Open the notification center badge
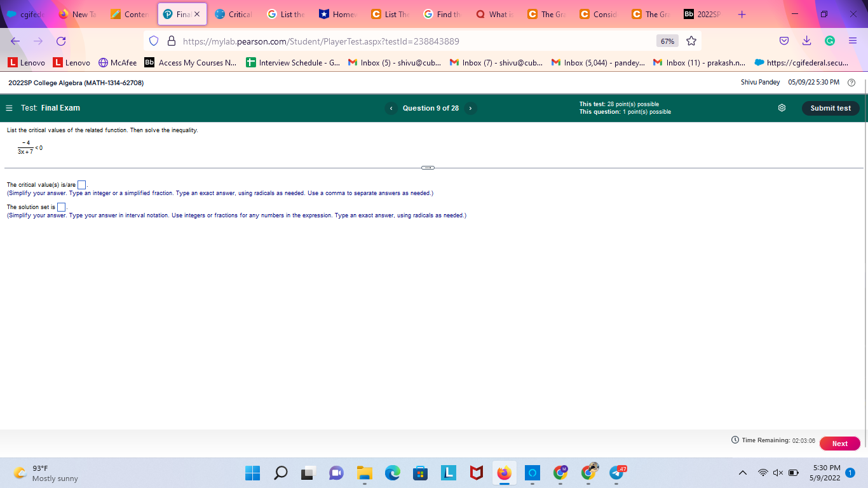The image size is (868, 488). coord(850,473)
